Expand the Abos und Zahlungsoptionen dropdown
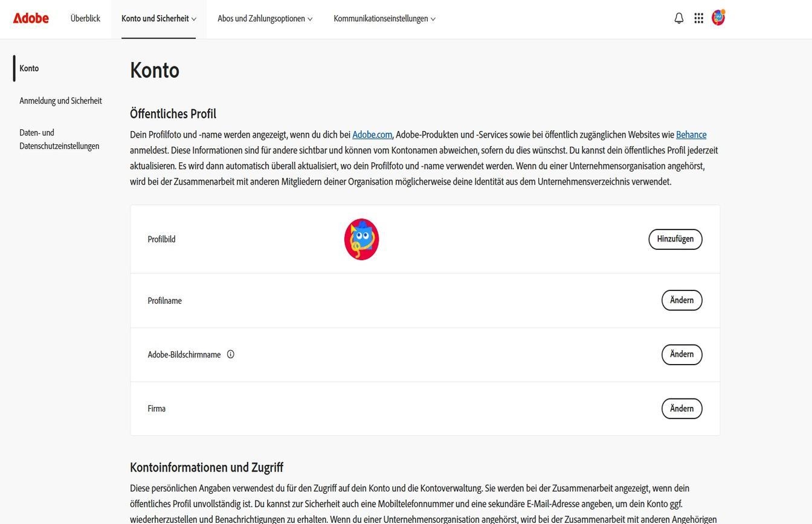Screen dimensions: 812x524 click(264, 18)
